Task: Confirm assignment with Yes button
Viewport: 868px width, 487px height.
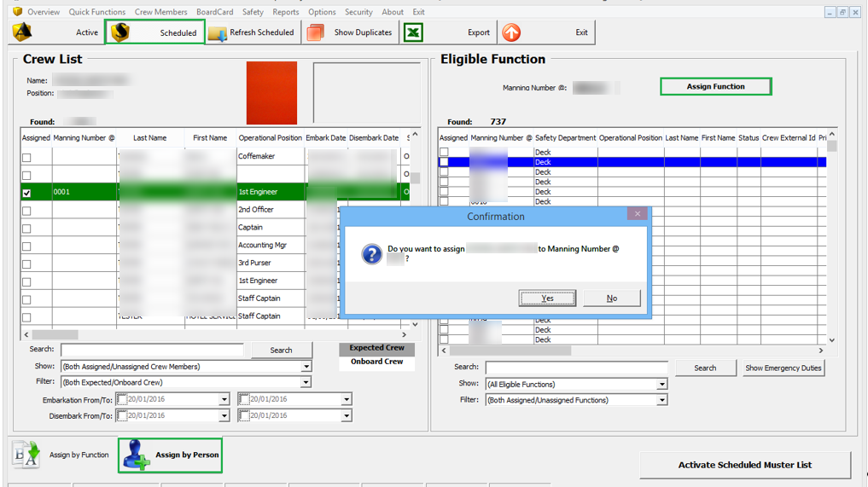Action: tap(547, 299)
